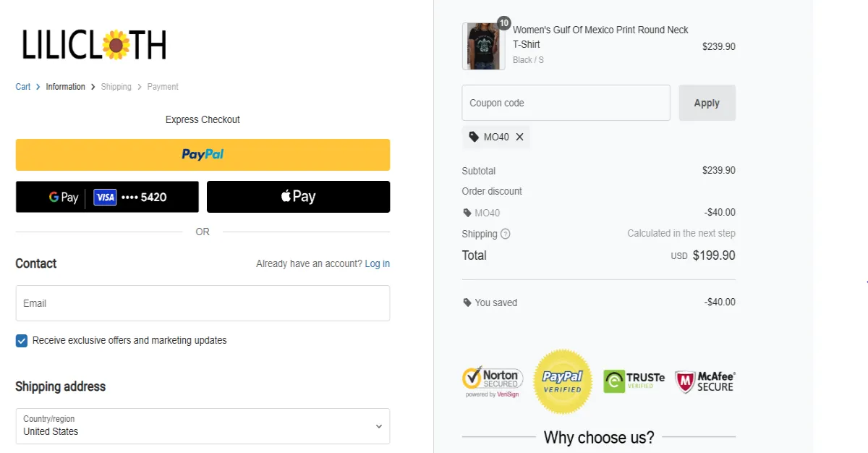Image resolution: width=868 pixels, height=453 pixels.
Task: Open the Country/region dropdown
Action: (203, 426)
